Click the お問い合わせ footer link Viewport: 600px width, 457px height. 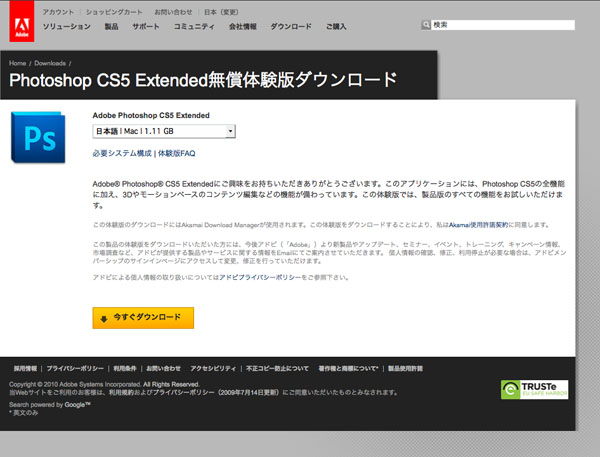click(x=163, y=368)
